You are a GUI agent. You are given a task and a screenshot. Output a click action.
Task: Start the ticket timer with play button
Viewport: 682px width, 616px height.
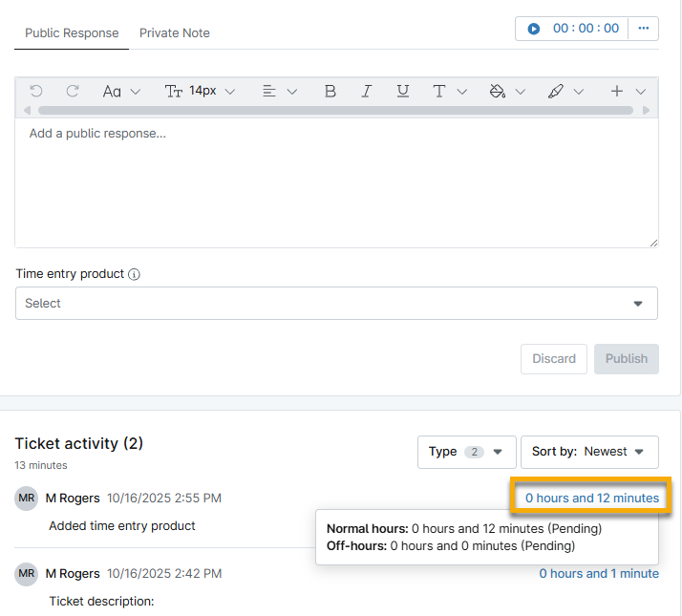point(534,29)
